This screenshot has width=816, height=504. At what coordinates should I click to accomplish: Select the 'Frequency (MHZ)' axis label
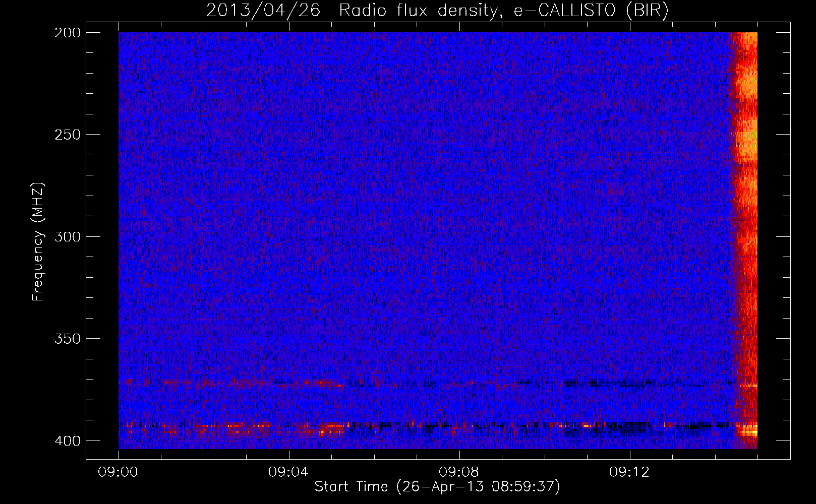[x=38, y=242]
